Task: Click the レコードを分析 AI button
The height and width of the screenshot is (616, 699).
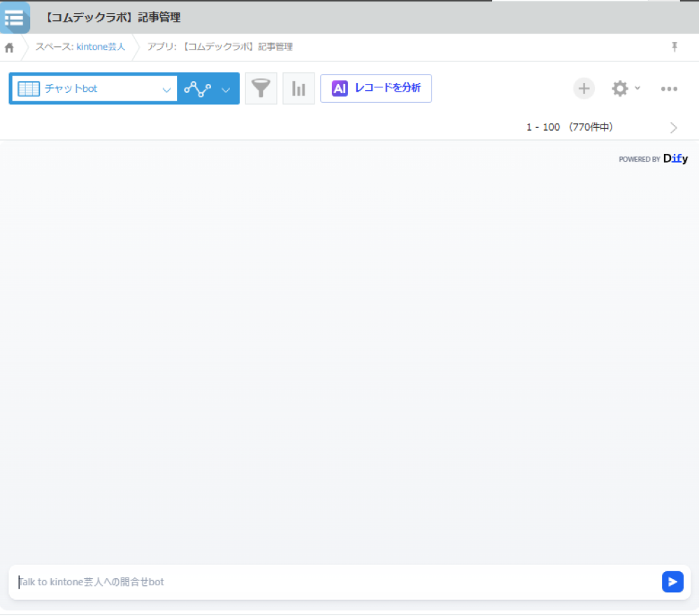Action: (x=376, y=89)
